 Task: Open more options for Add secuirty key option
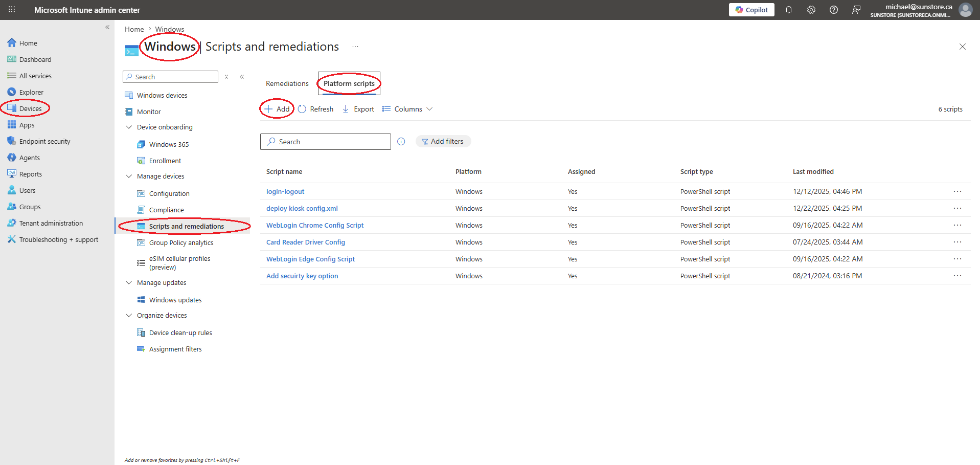point(958,276)
